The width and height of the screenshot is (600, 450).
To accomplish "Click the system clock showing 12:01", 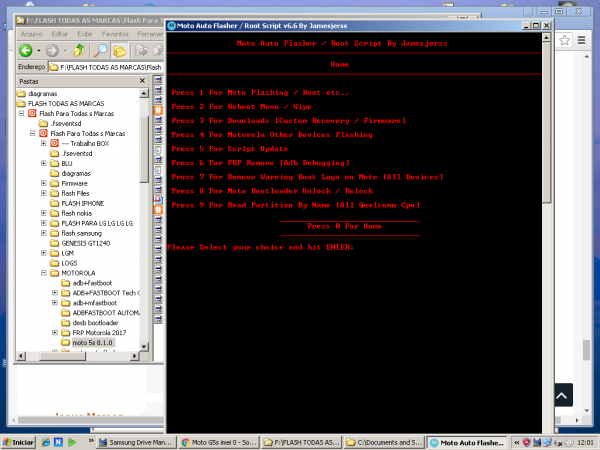I will click(x=585, y=442).
